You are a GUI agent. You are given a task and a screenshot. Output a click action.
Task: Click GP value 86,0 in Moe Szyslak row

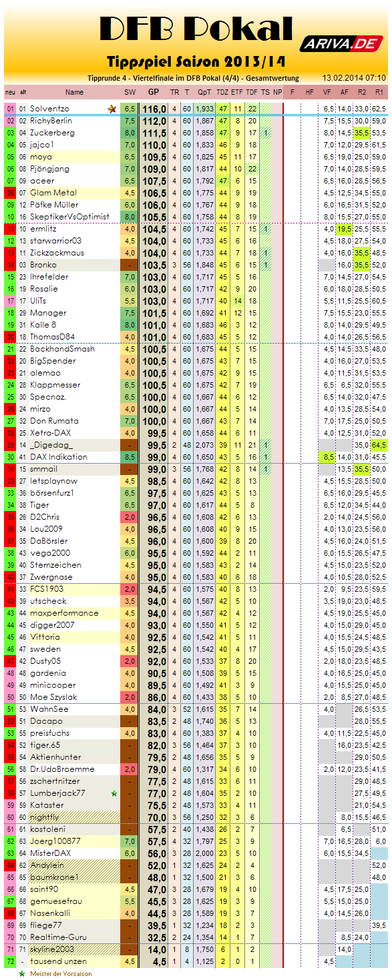[x=156, y=697]
